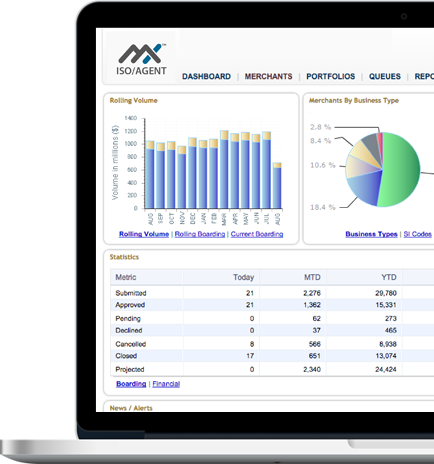Show the Current Boarding chart
The height and width of the screenshot is (464, 434).
(x=257, y=234)
